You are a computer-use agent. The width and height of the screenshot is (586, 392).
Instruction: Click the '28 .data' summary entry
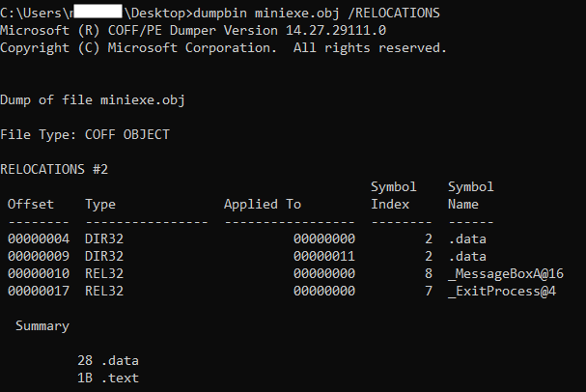[x=108, y=360]
